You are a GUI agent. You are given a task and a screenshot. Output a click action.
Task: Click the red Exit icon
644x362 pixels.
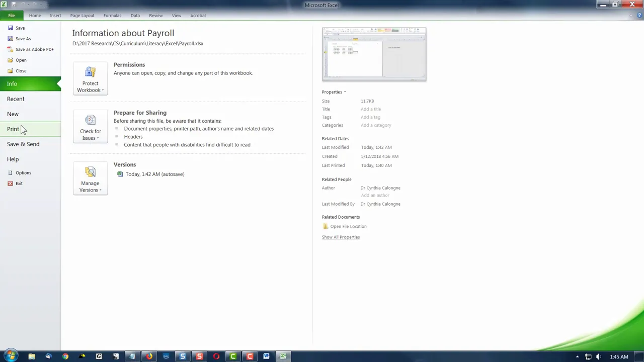click(x=10, y=184)
